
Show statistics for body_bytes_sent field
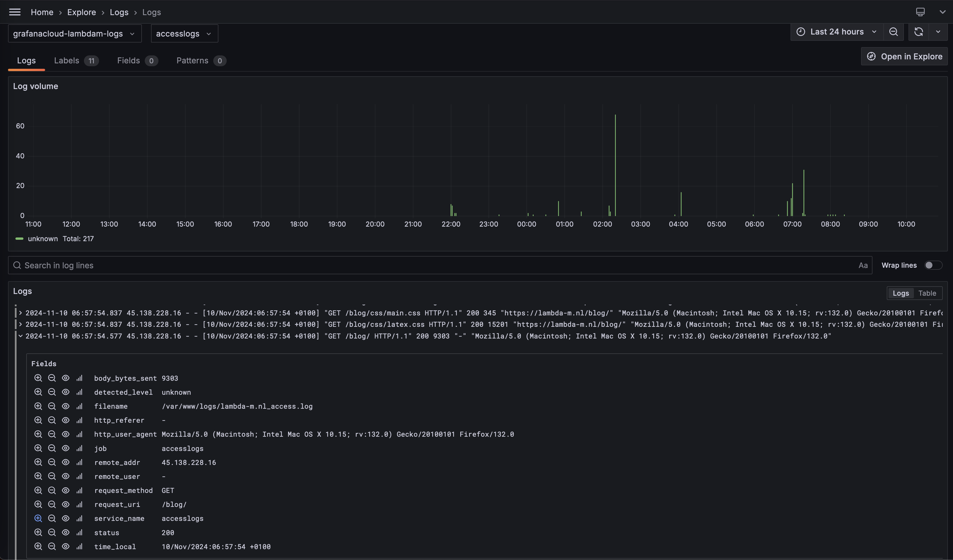79,378
